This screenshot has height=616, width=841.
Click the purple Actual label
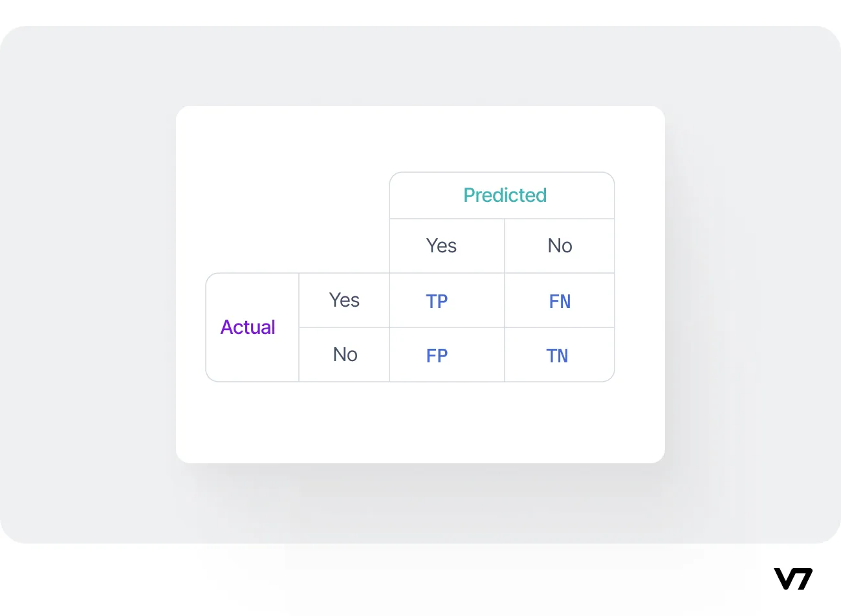(248, 327)
